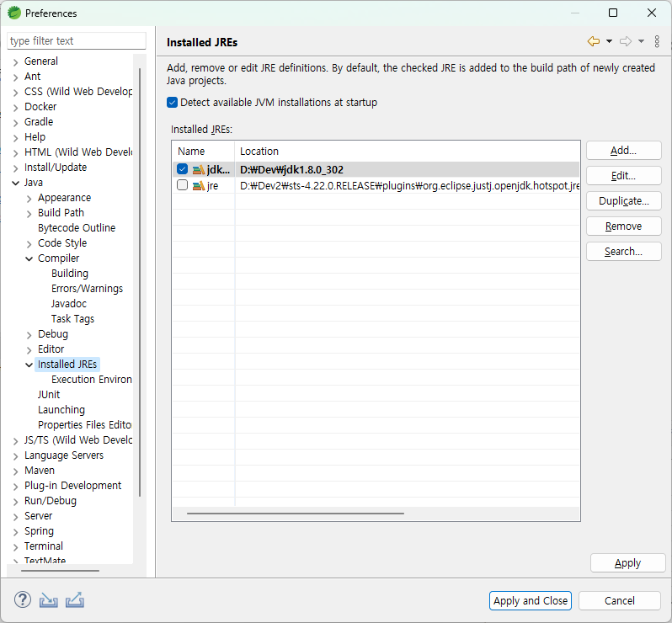Expand the Build Path node
Image resolution: width=672 pixels, height=623 pixels.
[x=29, y=213]
